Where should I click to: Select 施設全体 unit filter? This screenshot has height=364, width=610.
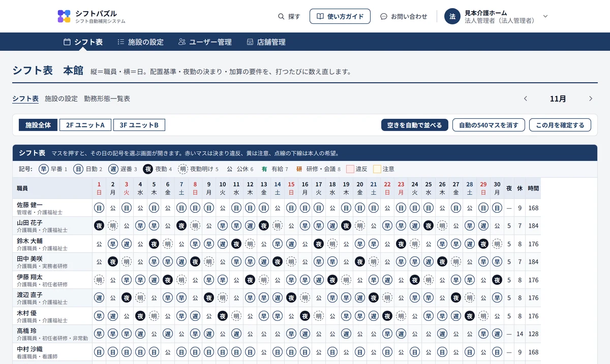click(38, 125)
